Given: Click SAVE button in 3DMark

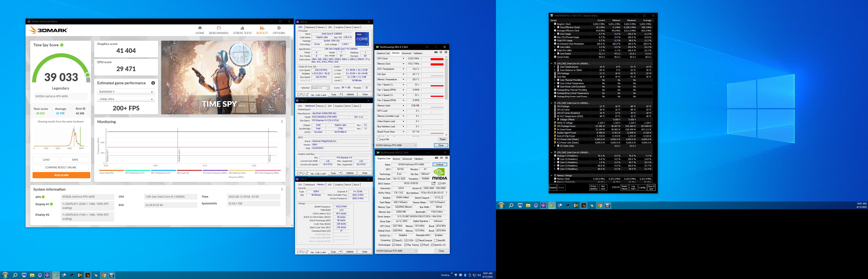Looking at the screenshot, I should click(75, 160).
